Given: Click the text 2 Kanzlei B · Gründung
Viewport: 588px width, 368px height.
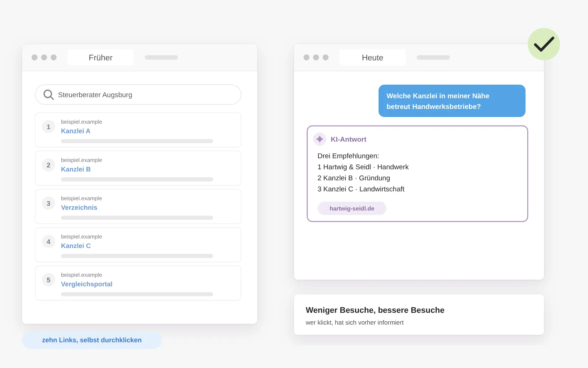Looking at the screenshot, I should pyautogui.click(x=354, y=178).
